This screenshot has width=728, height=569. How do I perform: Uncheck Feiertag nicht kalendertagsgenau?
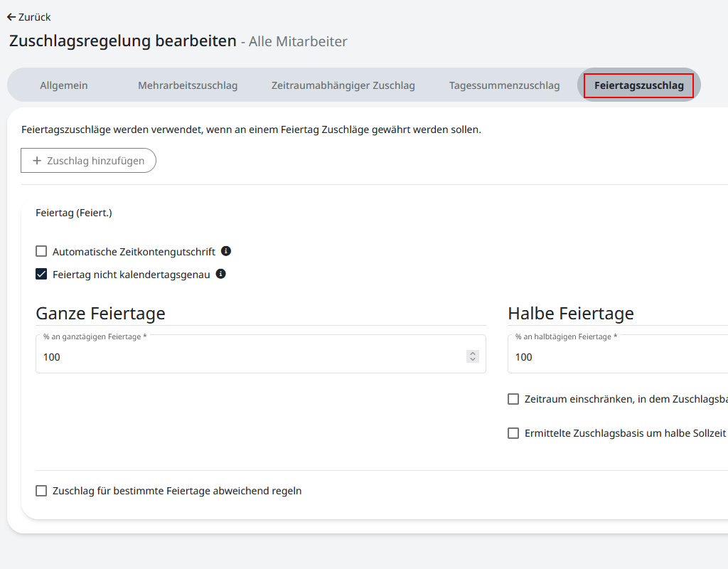41,273
